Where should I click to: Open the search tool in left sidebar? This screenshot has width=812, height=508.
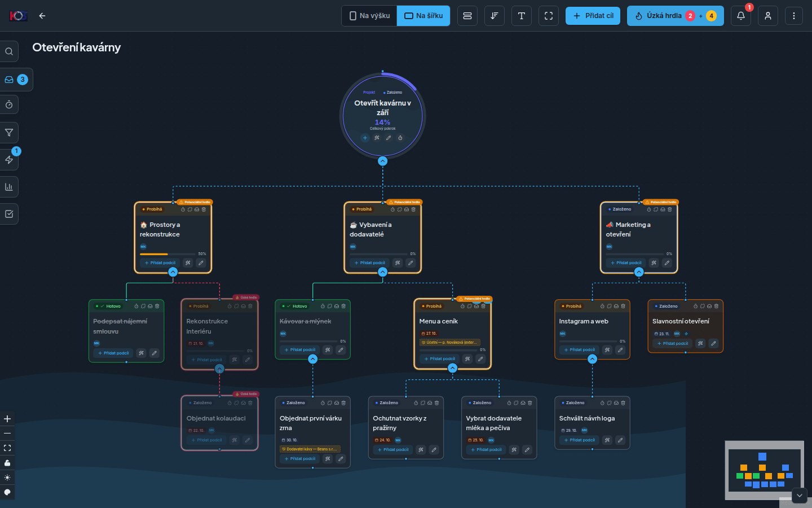click(x=9, y=51)
